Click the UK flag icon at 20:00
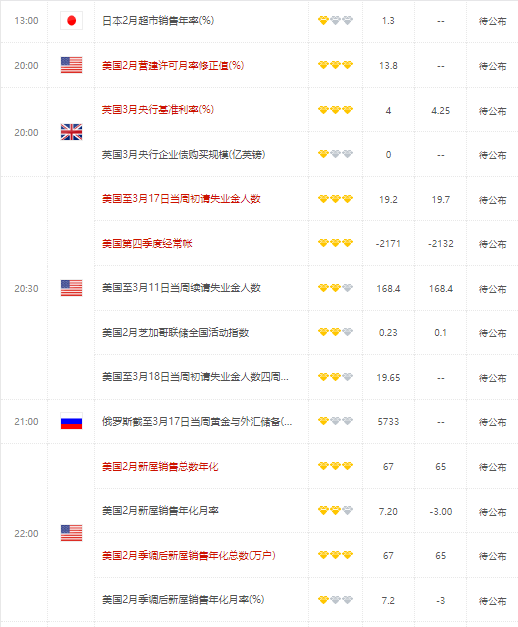Screen dimensions: 518x627 pyautogui.click(x=72, y=132)
